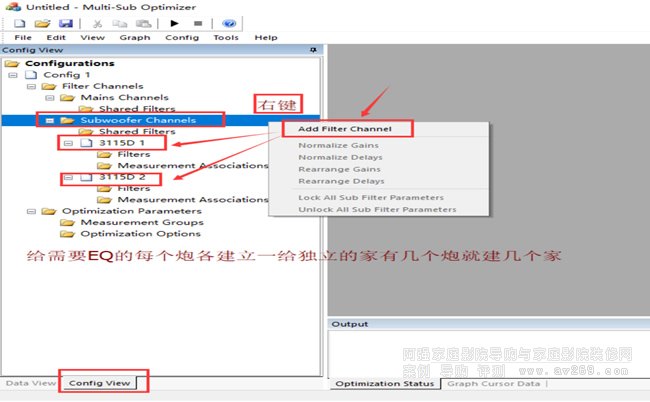Collapse the Optimization Parameters node
Viewport: 650px width, 402px height.
point(31,211)
